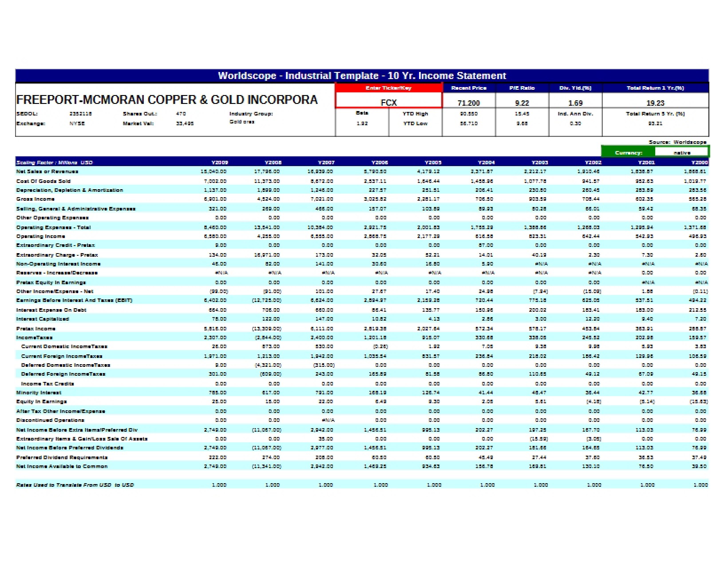Screen dimensions: 728x564
Task: Select the 'Total Return 5 Yr. (%)' label
Action: pos(655,114)
